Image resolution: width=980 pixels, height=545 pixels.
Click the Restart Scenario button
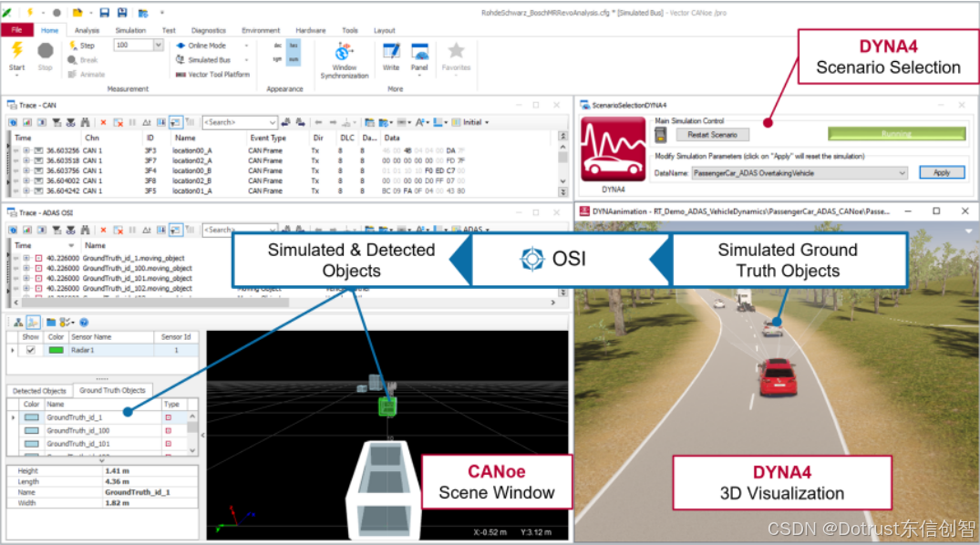pyautogui.click(x=713, y=134)
